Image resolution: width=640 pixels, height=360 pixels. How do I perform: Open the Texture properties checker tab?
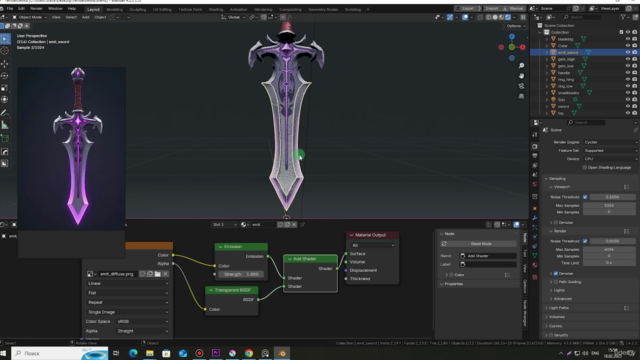535,277
